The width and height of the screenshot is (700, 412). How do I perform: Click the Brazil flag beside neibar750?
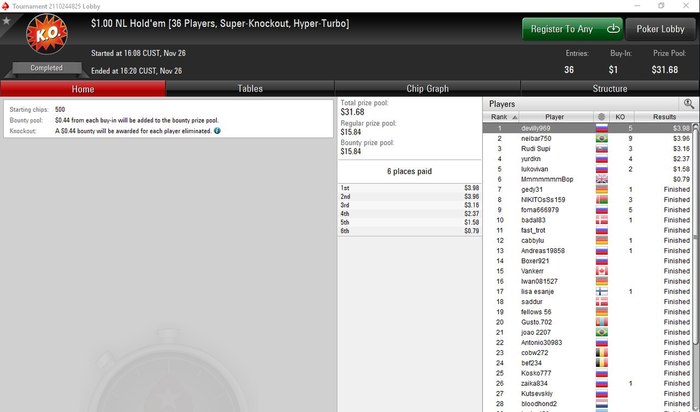coord(601,138)
